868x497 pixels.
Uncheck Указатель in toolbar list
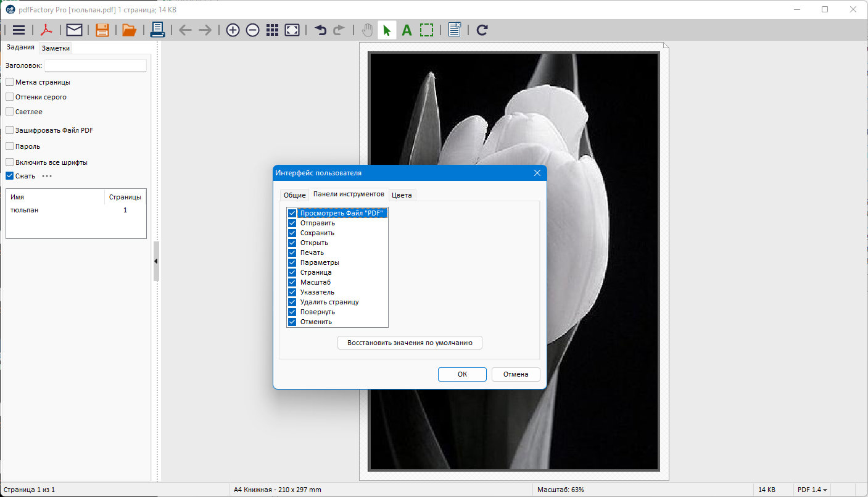292,292
